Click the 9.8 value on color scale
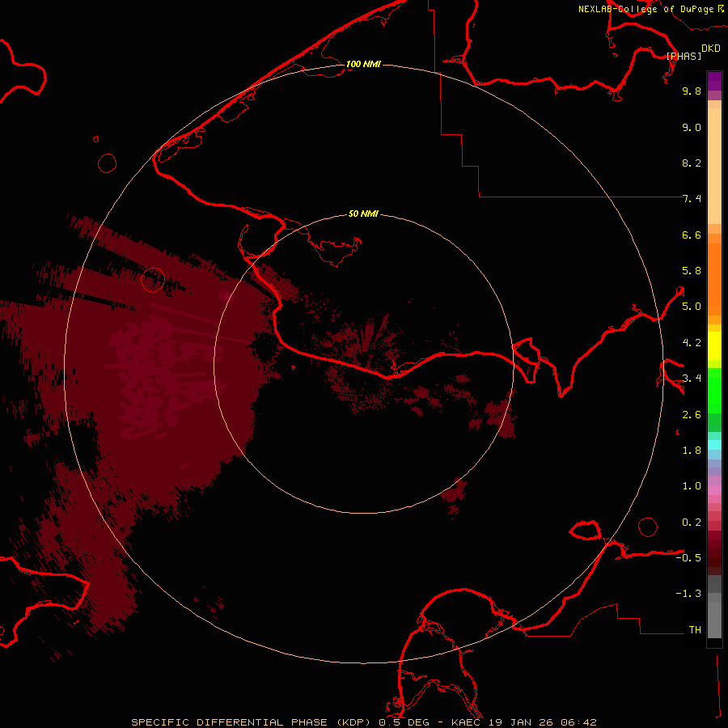The image size is (728, 728). point(692,91)
